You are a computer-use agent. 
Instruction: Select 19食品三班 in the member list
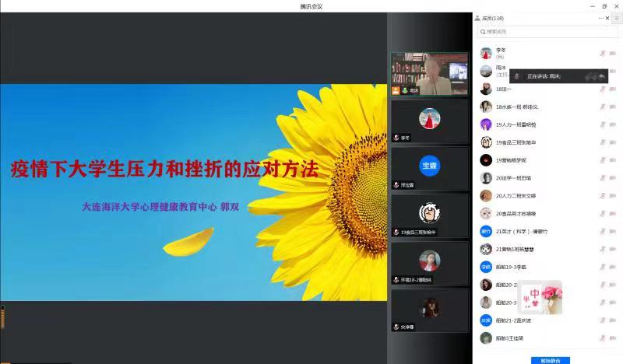click(x=516, y=142)
